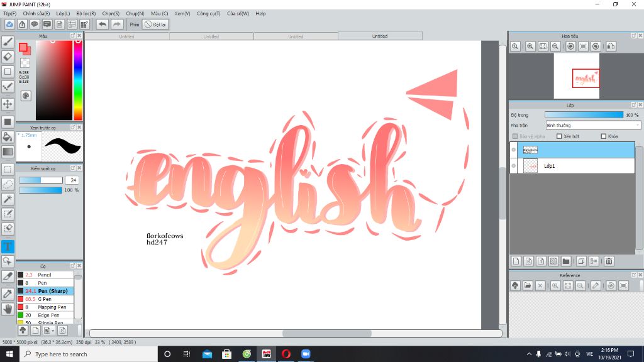Click the share export icon in toolbar
Viewport: 644px width, 362px height.
[22, 25]
